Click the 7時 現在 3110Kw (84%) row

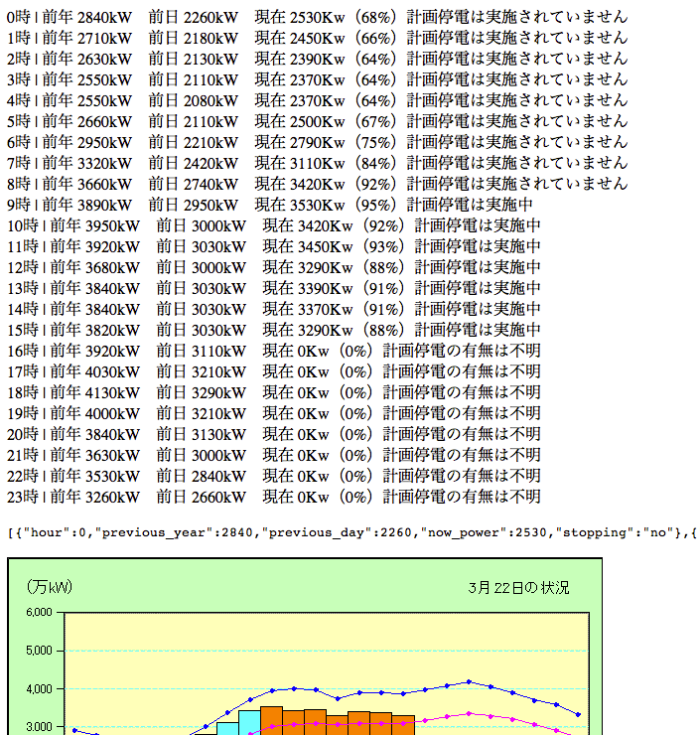click(317, 163)
